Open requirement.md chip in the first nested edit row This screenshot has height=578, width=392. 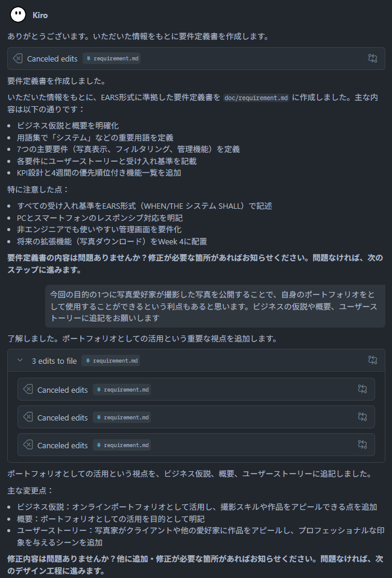click(x=122, y=390)
